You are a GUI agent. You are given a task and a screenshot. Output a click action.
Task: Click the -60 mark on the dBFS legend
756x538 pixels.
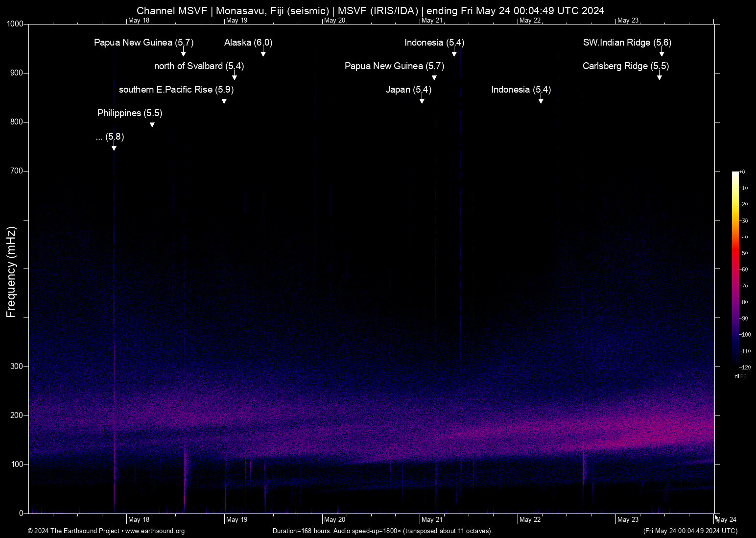click(x=743, y=269)
